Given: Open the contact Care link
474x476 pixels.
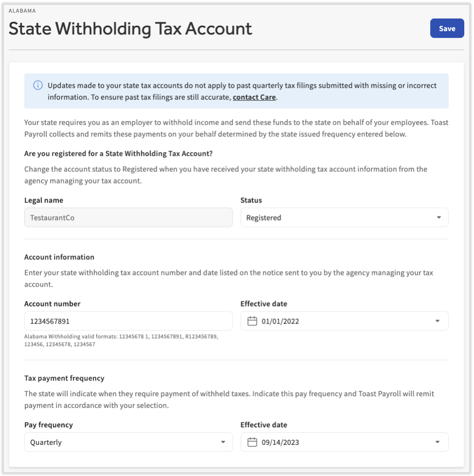Looking at the screenshot, I should [x=254, y=97].
